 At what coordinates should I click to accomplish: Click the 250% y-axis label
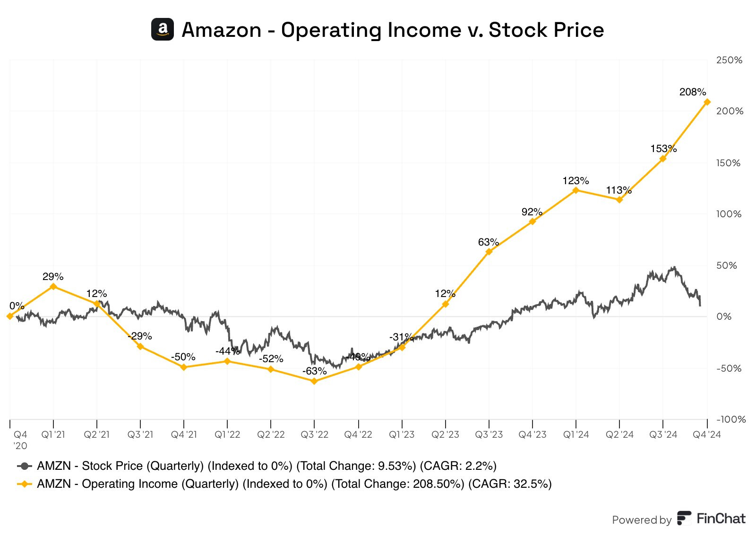tap(729, 60)
